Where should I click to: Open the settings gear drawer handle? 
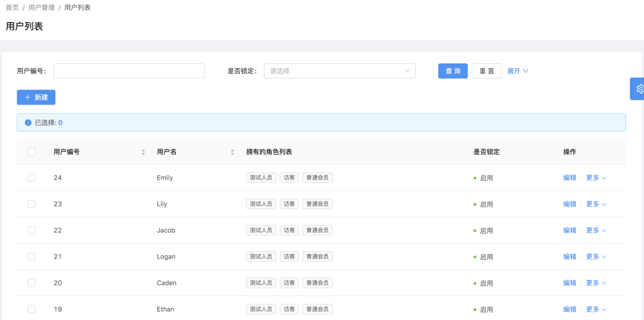[x=637, y=88]
